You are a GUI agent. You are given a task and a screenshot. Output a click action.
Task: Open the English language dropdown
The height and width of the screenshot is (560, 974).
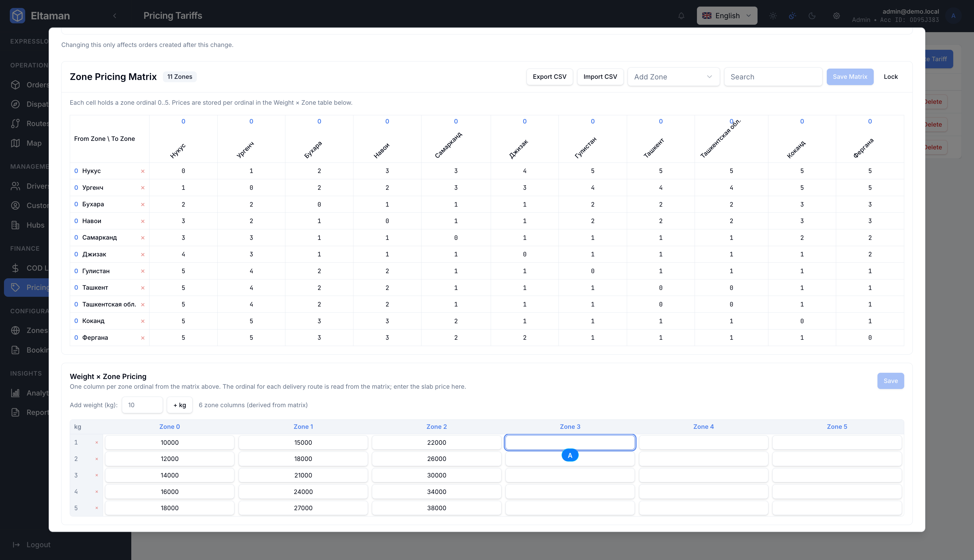point(727,16)
